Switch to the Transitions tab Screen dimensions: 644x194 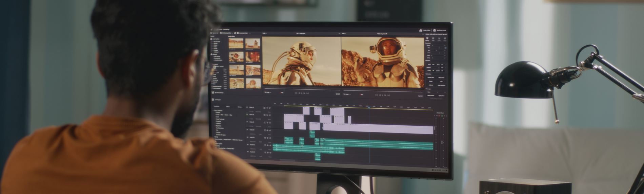216,106
